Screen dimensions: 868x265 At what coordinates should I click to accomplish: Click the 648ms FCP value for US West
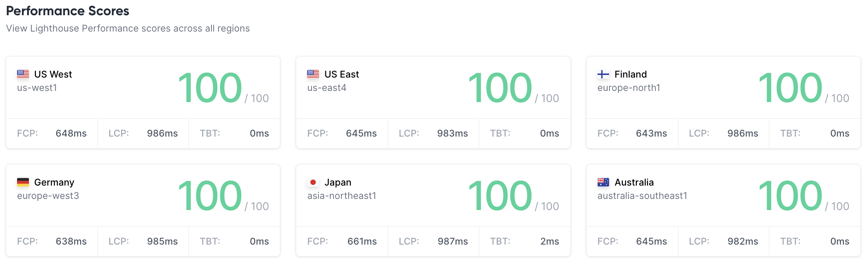click(x=71, y=134)
